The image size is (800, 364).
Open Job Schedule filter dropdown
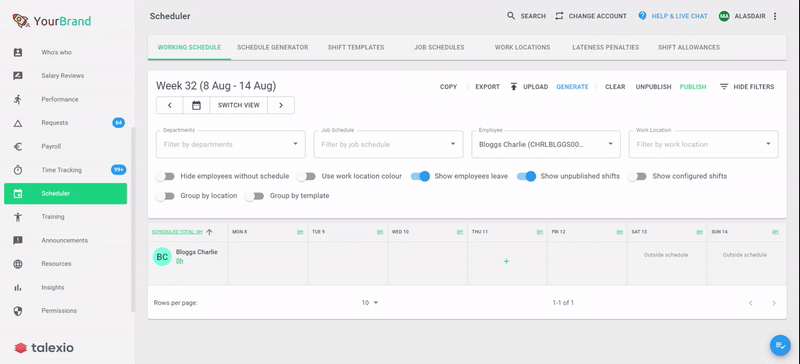[x=388, y=144]
